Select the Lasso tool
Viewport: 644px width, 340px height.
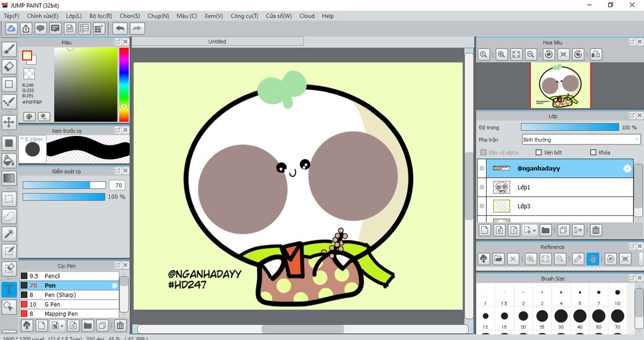9,216
